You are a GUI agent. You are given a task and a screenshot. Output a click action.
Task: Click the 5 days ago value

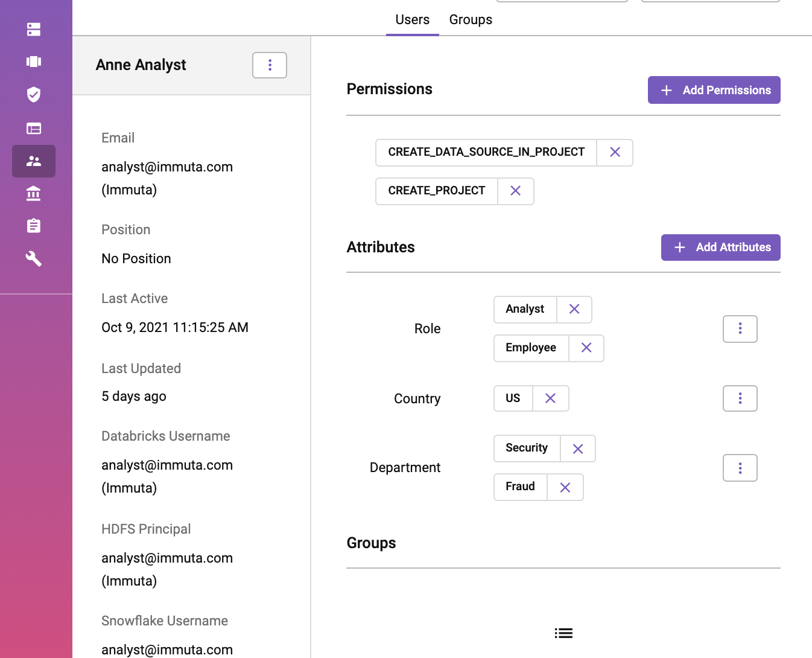tap(134, 396)
